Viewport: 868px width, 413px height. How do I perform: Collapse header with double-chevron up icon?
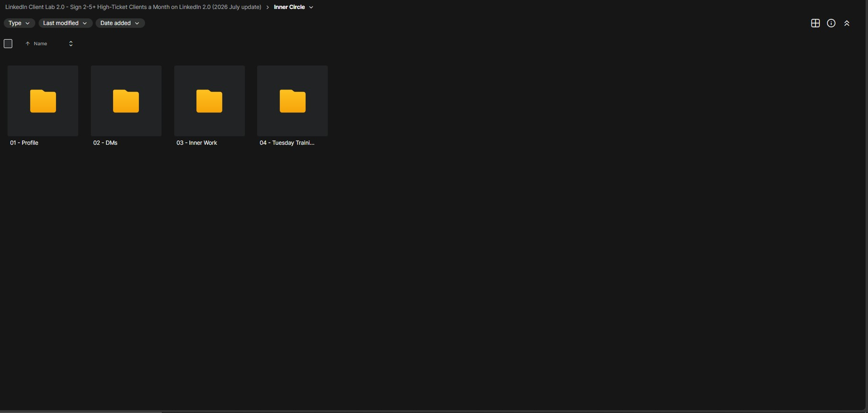tap(846, 23)
